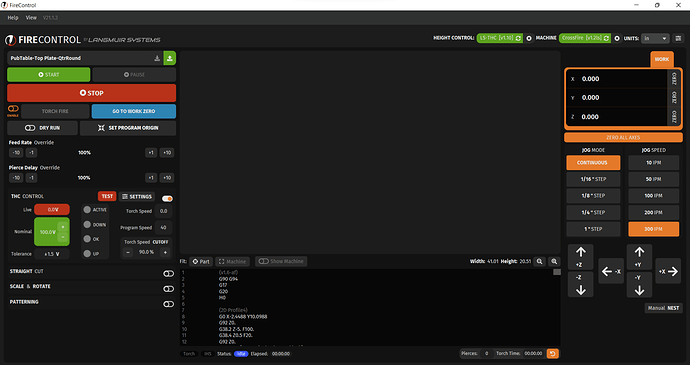Click the green upload program icon
This screenshot has width=690, height=365.
click(x=169, y=58)
